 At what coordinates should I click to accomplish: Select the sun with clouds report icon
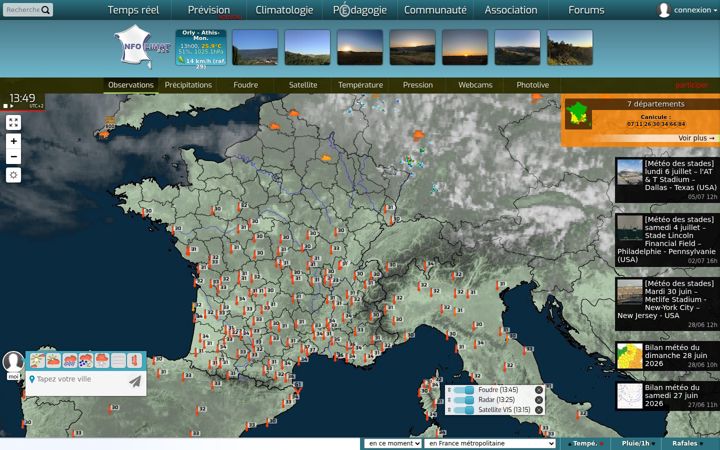pos(53,360)
